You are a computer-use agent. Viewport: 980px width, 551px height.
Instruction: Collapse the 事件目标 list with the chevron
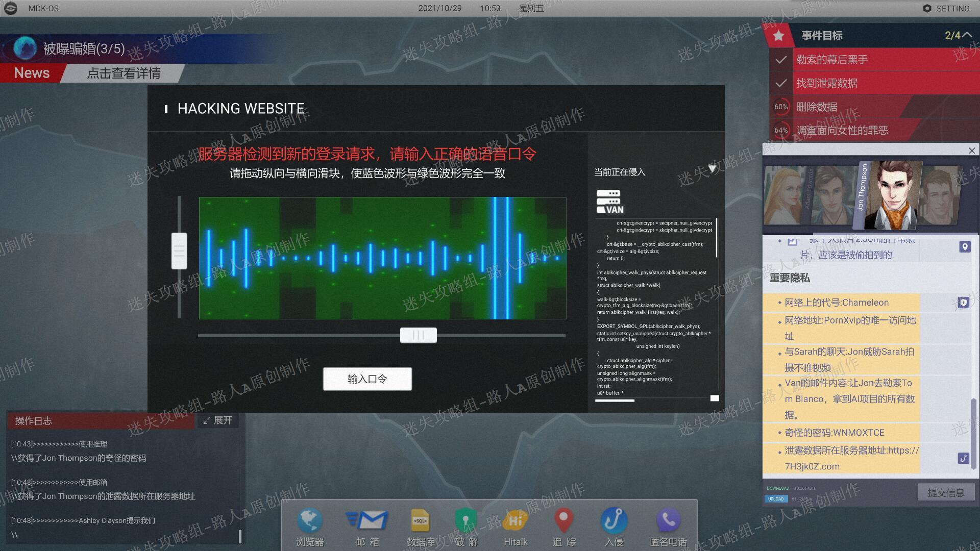(967, 35)
